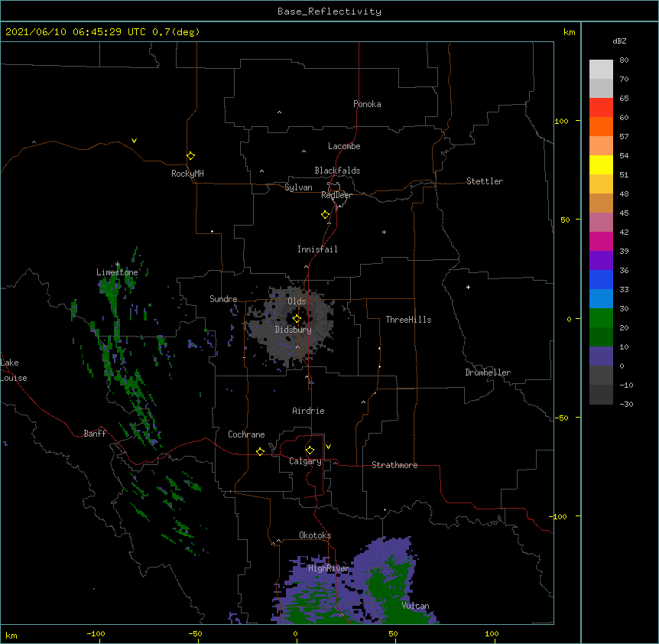Image resolution: width=659 pixels, height=644 pixels.
Task: Select the blue 33-36 dBZ legend swatch
Action: tap(601, 280)
